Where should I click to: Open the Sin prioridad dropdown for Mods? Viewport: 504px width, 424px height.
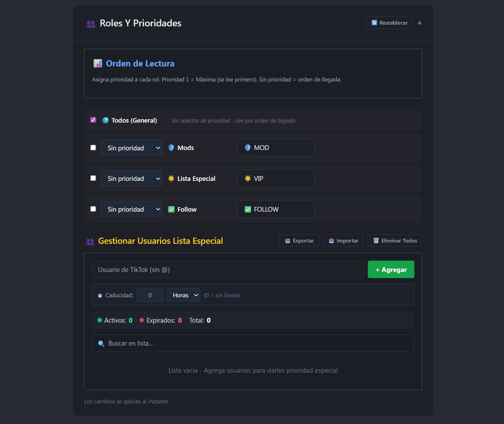[x=131, y=148]
